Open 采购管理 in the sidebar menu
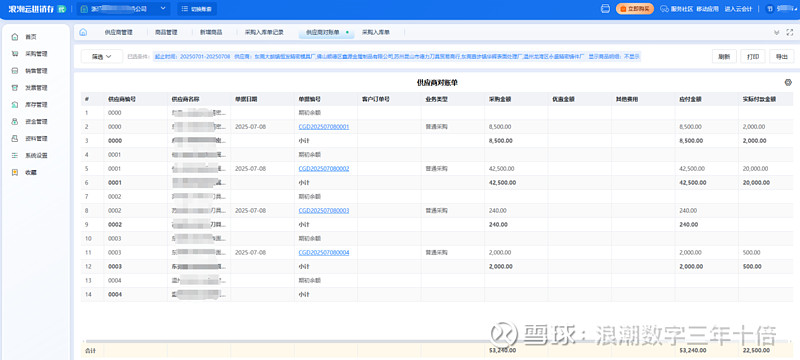The width and height of the screenshot is (800, 360). pos(36,54)
